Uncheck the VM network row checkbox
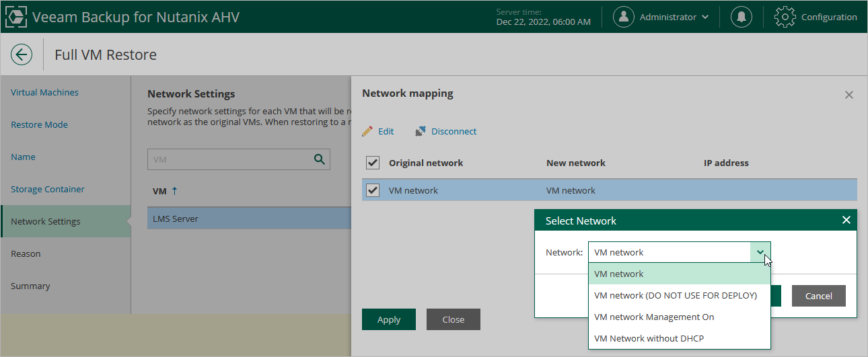The width and height of the screenshot is (868, 357). 372,190
